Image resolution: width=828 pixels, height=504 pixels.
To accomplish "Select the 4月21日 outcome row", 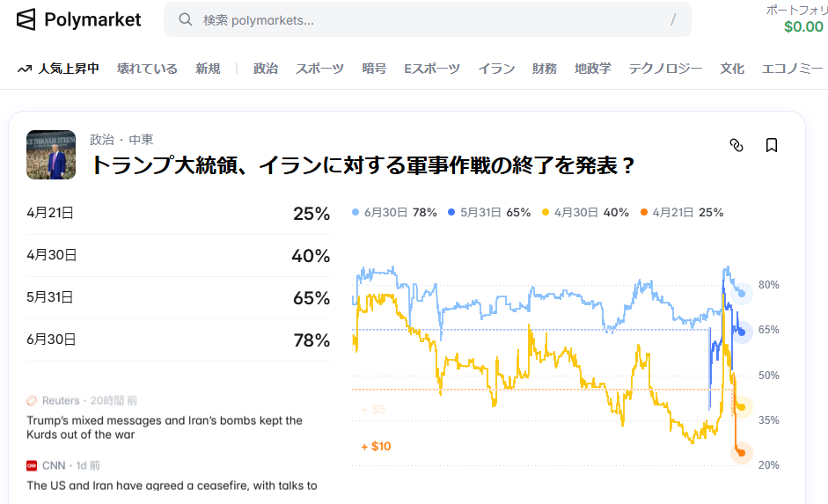I will pos(178,213).
